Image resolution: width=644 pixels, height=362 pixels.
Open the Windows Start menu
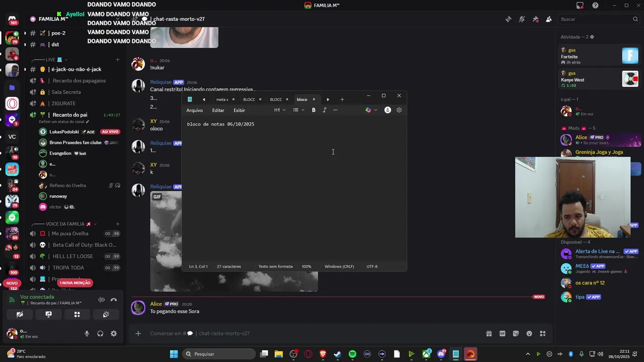coord(174,354)
